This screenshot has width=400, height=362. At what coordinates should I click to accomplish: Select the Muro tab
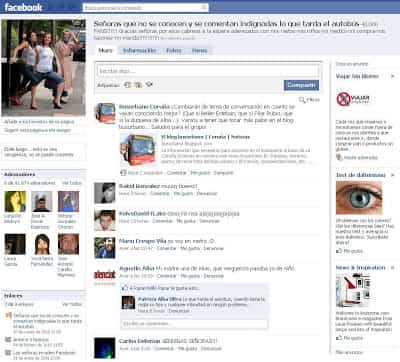point(106,51)
